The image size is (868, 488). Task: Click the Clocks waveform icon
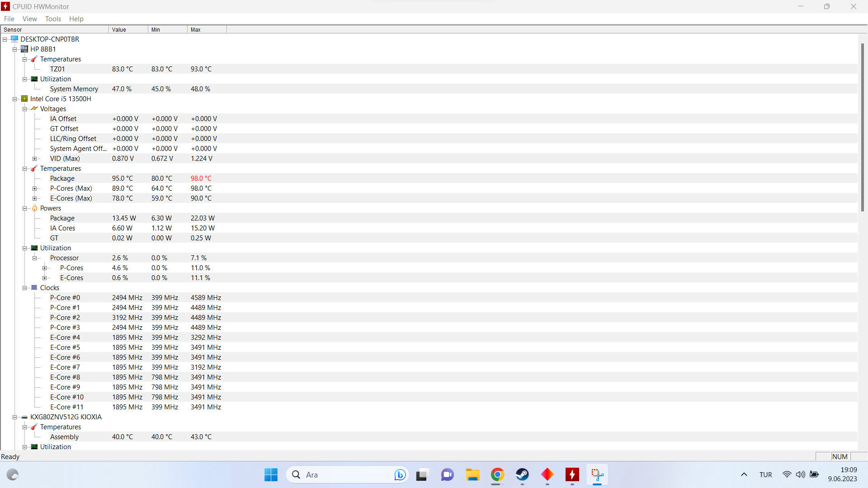pyautogui.click(x=34, y=287)
